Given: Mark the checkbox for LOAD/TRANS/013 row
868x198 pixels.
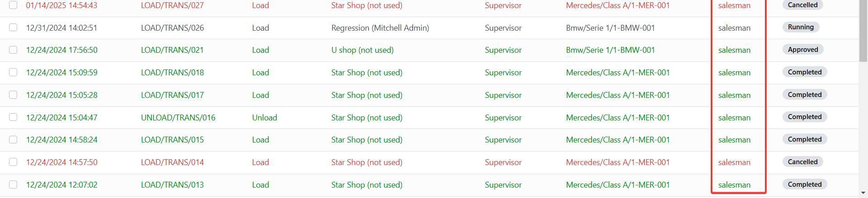Looking at the screenshot, I should click(13, 184).
